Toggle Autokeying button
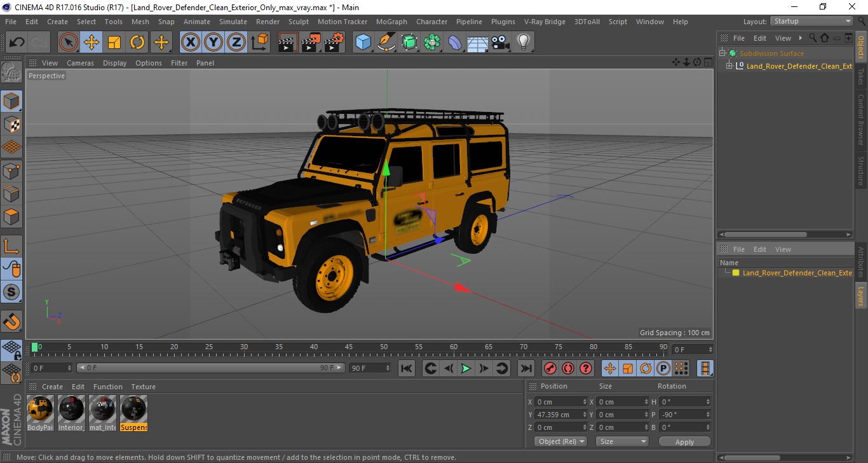Screen dimensions: 868x463 pyautogui.click(x=568, y=368)
